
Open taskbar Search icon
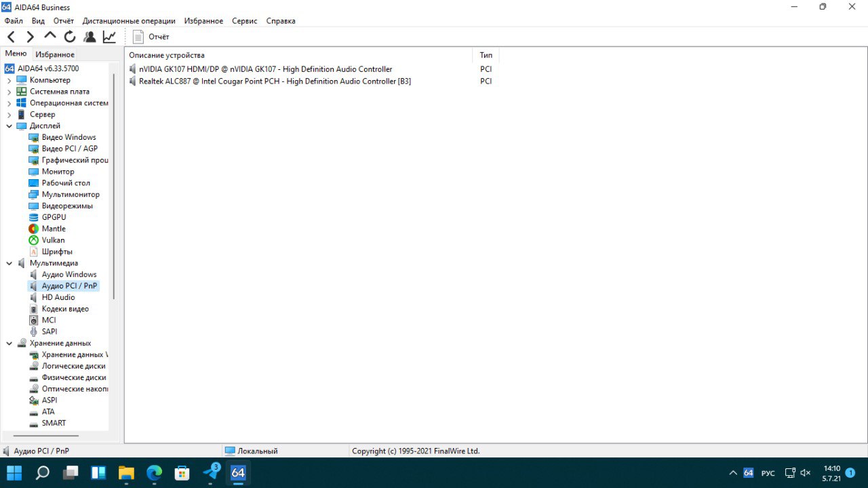[x=42, y=472]
